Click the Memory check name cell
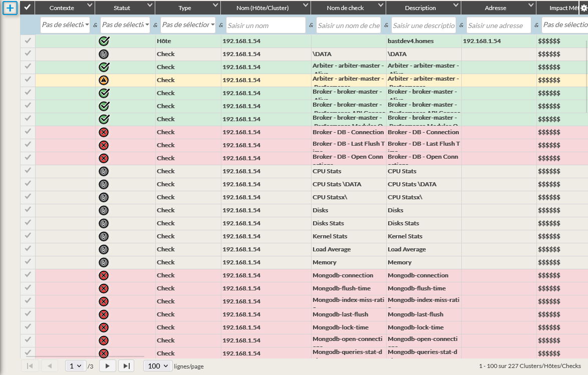The height and width of the screenshot is (375, 588). (x=325, y=262)
